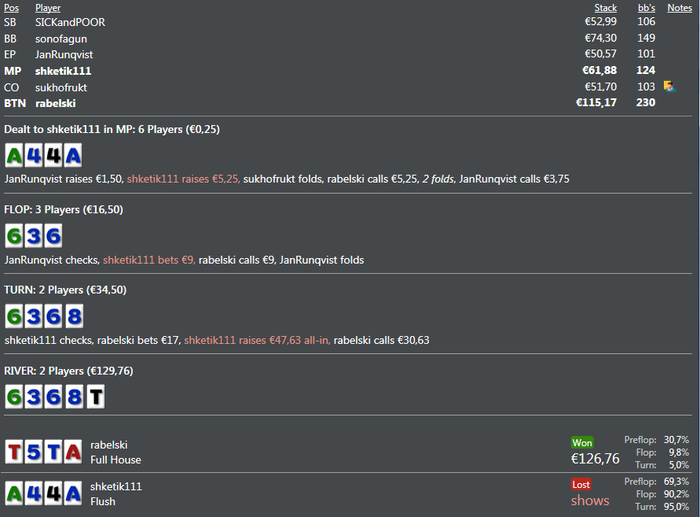Click the bb's column header
This screenshot has height=517, width=700.
pyautogui.click(x=646, y=8)
